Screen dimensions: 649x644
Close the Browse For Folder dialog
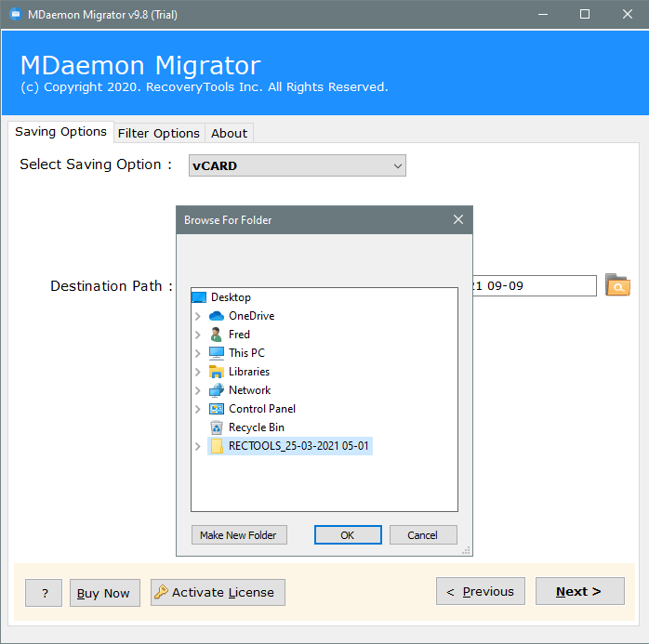pyautogui.click(x=457, y=219)
